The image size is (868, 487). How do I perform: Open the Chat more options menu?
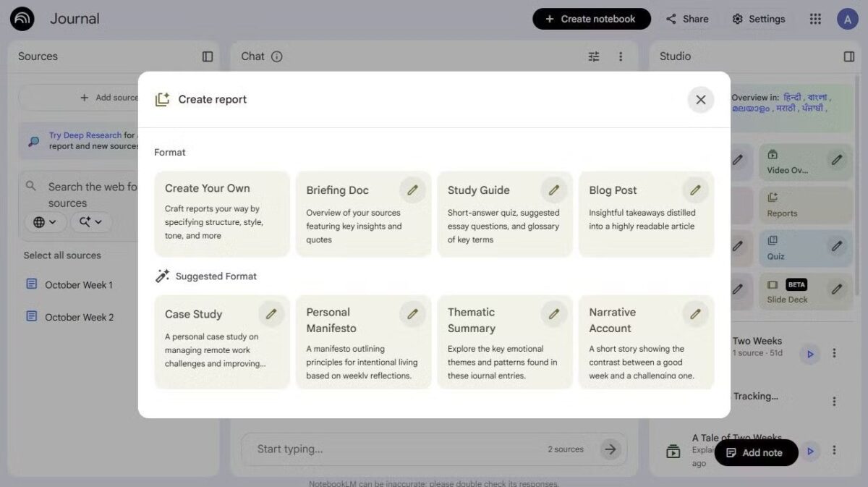click(620, 56)
